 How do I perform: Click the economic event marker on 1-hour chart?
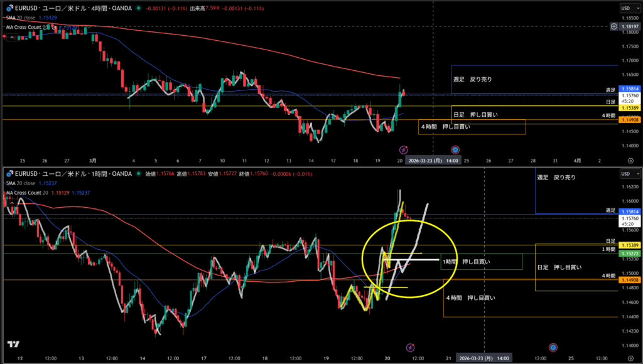coord(553,347)
